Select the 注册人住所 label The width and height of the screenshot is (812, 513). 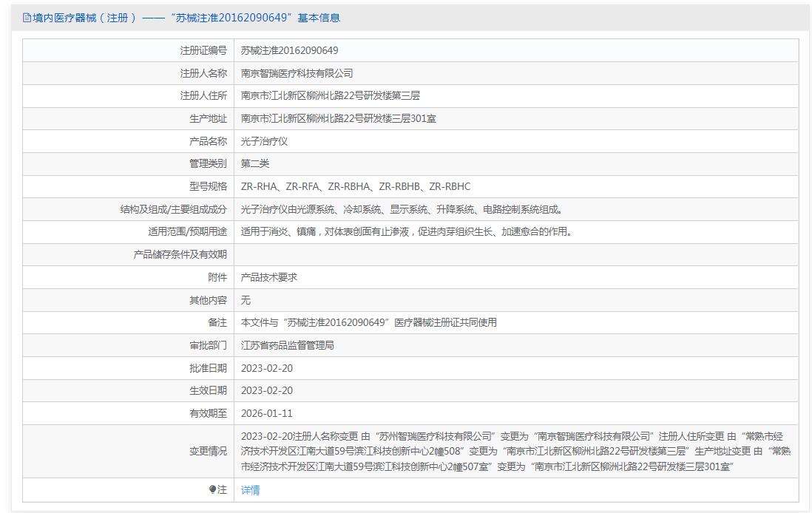pos(203,96)
